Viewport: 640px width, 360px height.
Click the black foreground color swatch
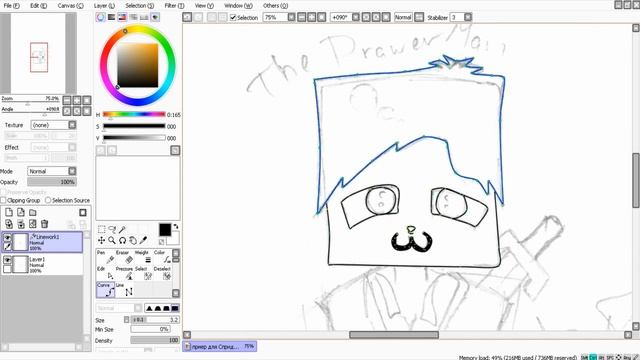coord(165,230)
